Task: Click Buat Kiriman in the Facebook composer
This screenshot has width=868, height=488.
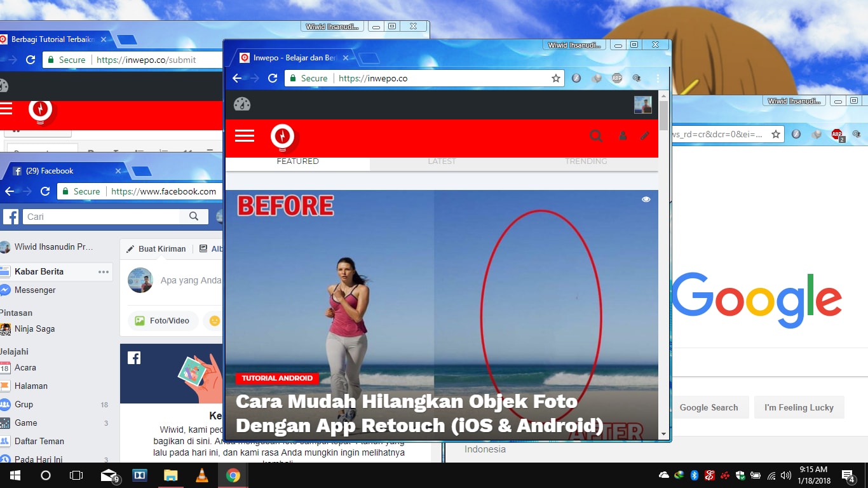Action: 156,248
